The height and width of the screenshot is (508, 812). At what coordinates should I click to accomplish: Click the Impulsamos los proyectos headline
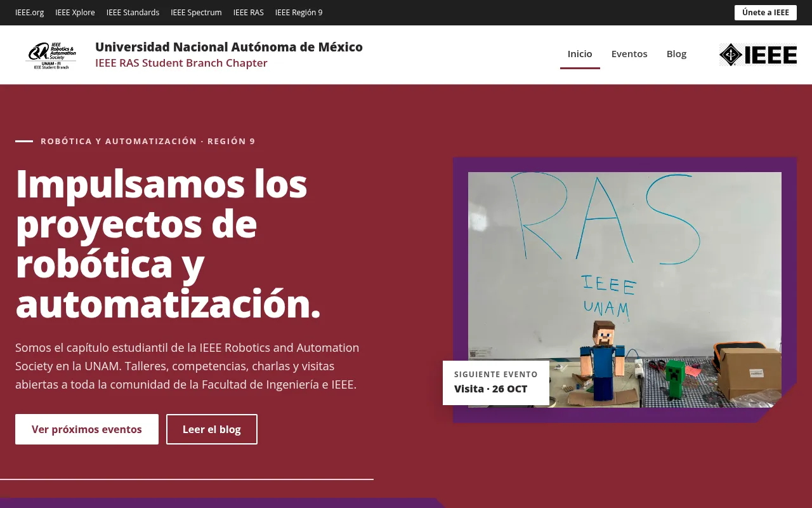tap(168, 244)
